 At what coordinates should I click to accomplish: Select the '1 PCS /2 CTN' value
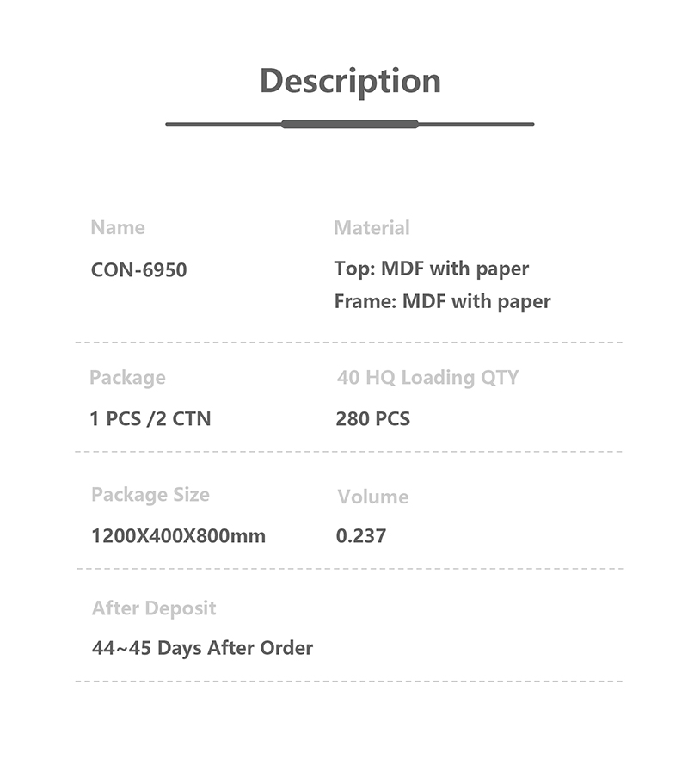point(150,419)
